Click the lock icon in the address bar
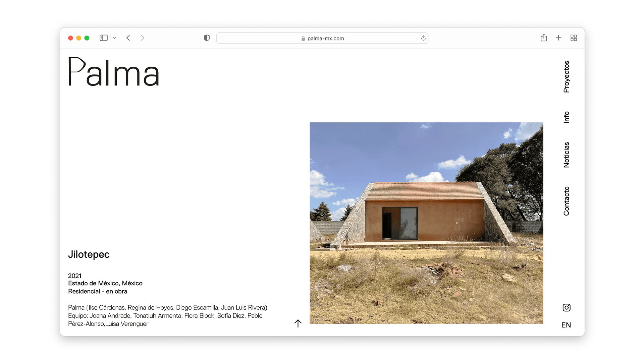Image resolution: width=644 pixels, height=362 pixels. click(303, 39)
